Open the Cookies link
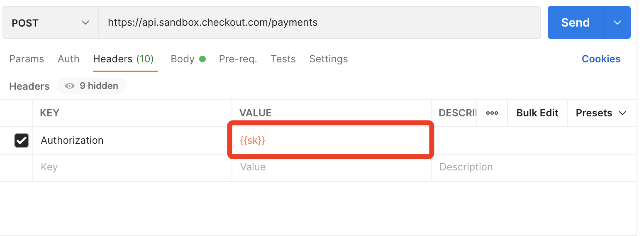644x236 pixels. pos(601,59)
